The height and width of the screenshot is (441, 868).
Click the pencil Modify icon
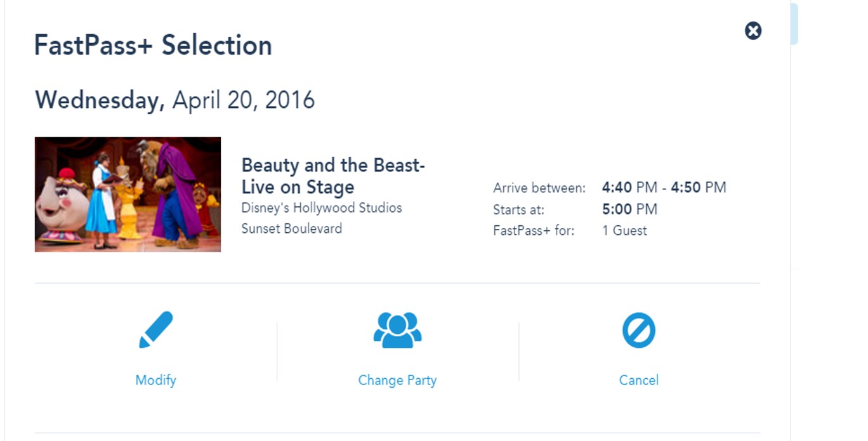(155, 329)
